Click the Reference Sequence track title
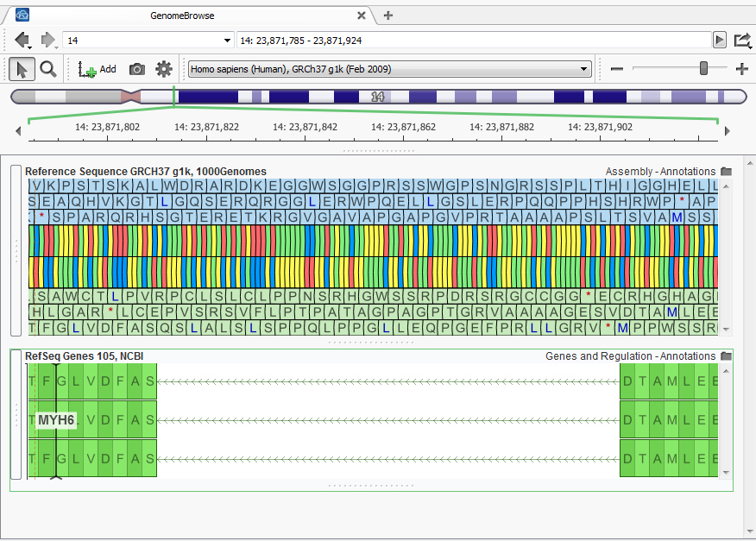The width and height of the screenshot is (756, 541). (x=146, y=172)
